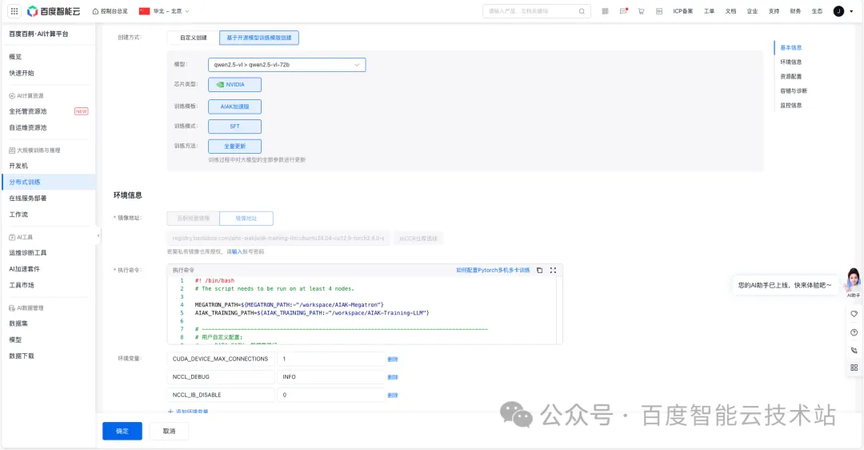Open 工单 in top navigation
Viewport: 864px width, 450px height.
[x=709, y=11]
